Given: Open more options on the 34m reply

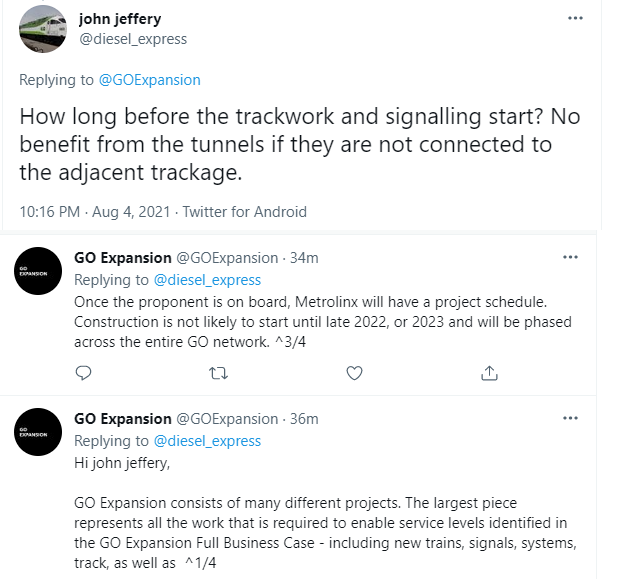Looking at the screenshot, I should point(570,257).
